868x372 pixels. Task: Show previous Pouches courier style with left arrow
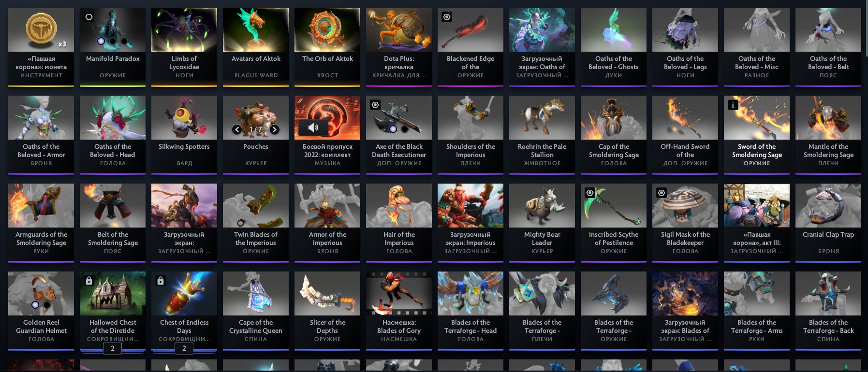237,129
